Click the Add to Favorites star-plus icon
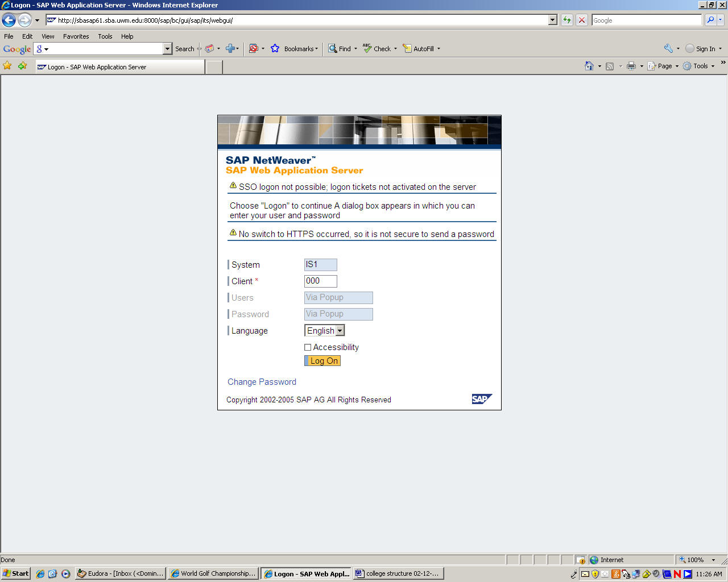The height and width of the screenshot is (582, 728). 22,66
